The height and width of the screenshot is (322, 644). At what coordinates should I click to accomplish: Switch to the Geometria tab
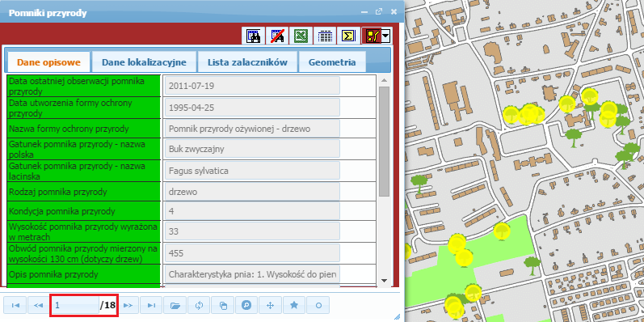tap(332, 62)
